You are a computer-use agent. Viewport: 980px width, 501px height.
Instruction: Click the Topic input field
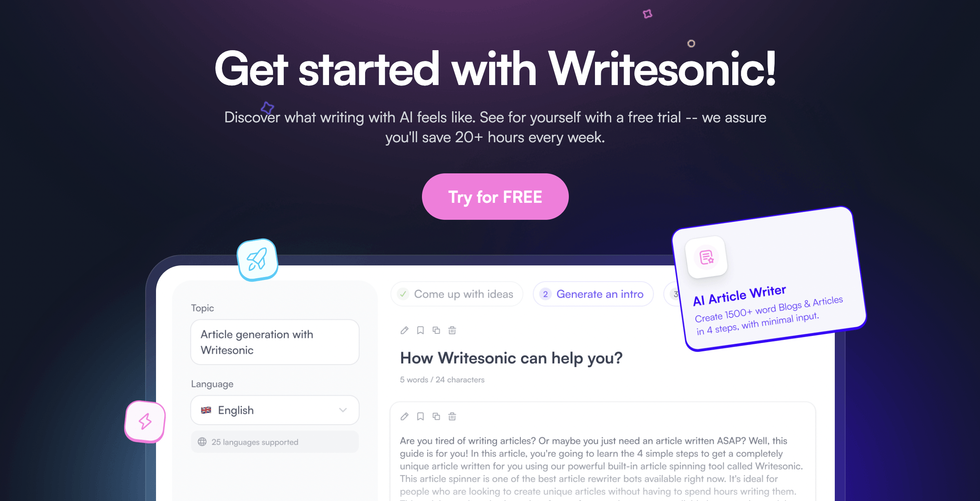pos(275,342)
